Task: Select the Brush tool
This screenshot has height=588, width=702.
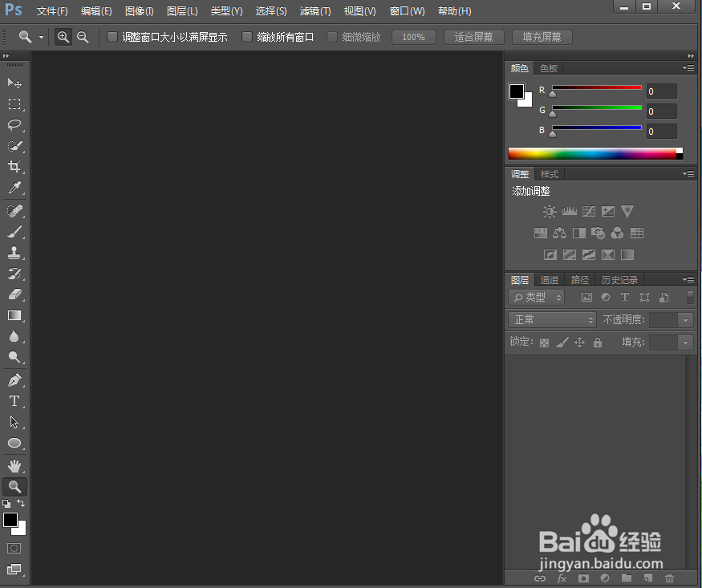Action: coord(14,231)
